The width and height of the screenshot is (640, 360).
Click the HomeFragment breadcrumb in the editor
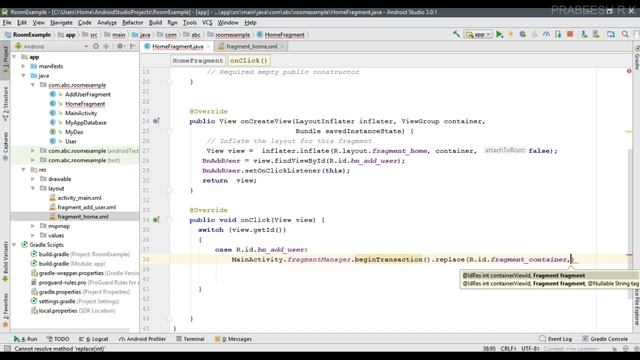click(x=198, y=60)
